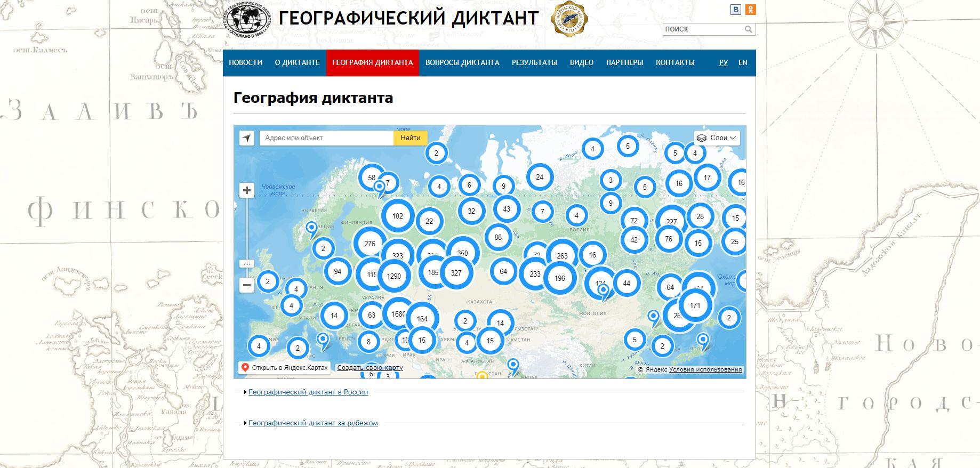Open the cluster marker labeled 227
This screenshot has height=468, width=980.
(671, 221)
